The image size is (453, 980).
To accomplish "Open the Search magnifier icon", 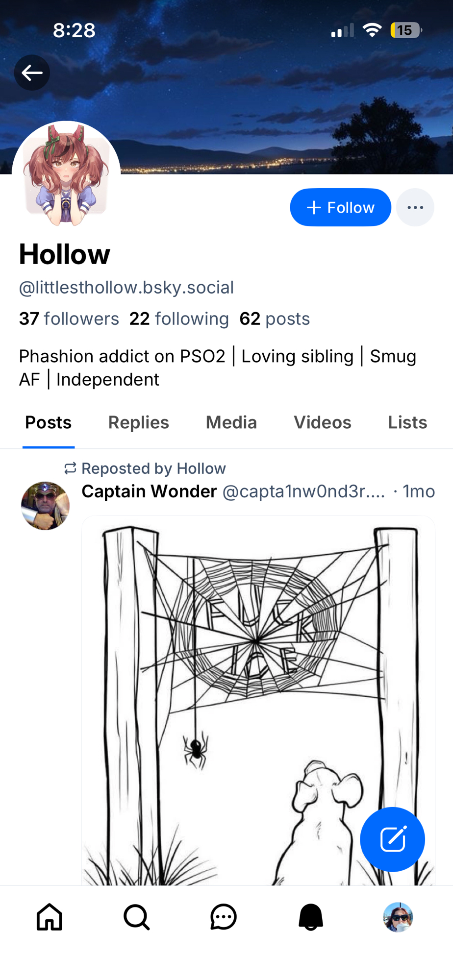I will (136, 917).
